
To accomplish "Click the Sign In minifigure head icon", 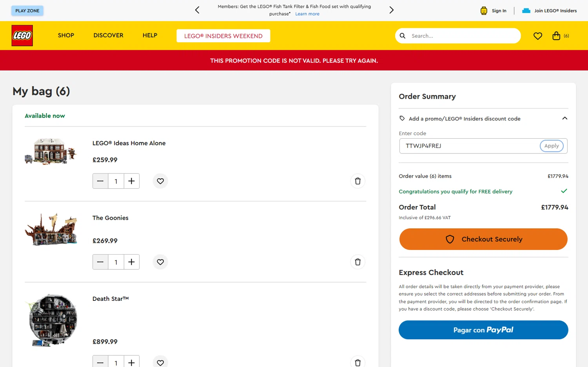I will click(x=484, y=11).
